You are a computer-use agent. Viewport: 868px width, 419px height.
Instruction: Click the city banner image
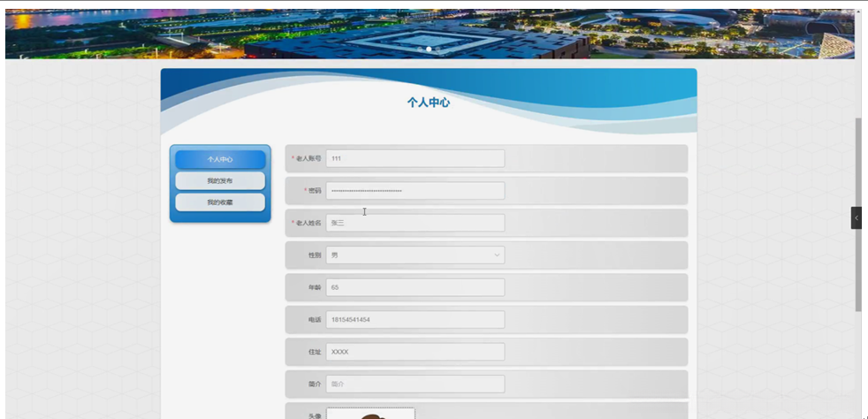[x=430, y=34]
